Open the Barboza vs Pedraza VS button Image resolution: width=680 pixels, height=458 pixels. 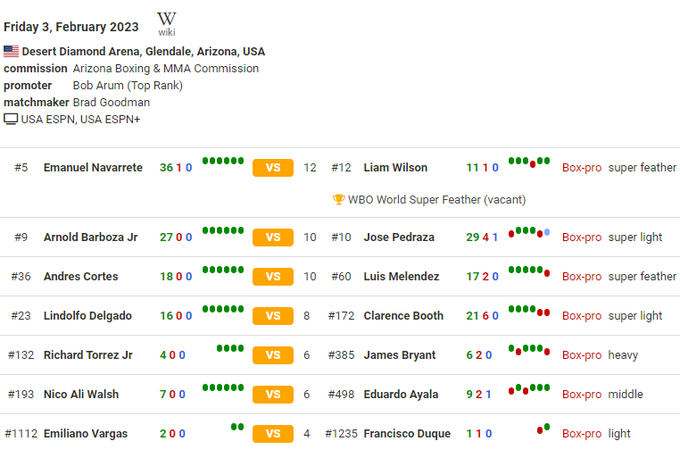[273, 237]
